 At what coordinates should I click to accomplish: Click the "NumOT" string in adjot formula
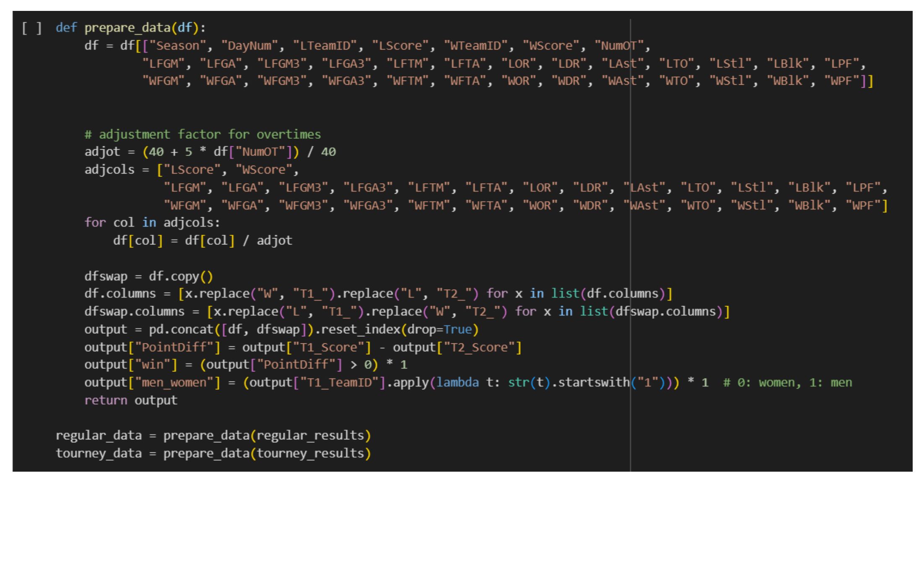[x=260, y=152]
